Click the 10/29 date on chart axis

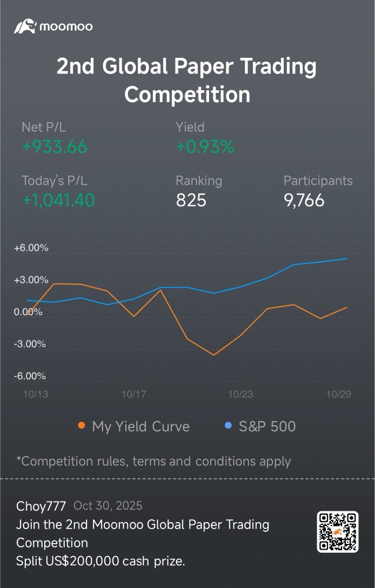339,395
